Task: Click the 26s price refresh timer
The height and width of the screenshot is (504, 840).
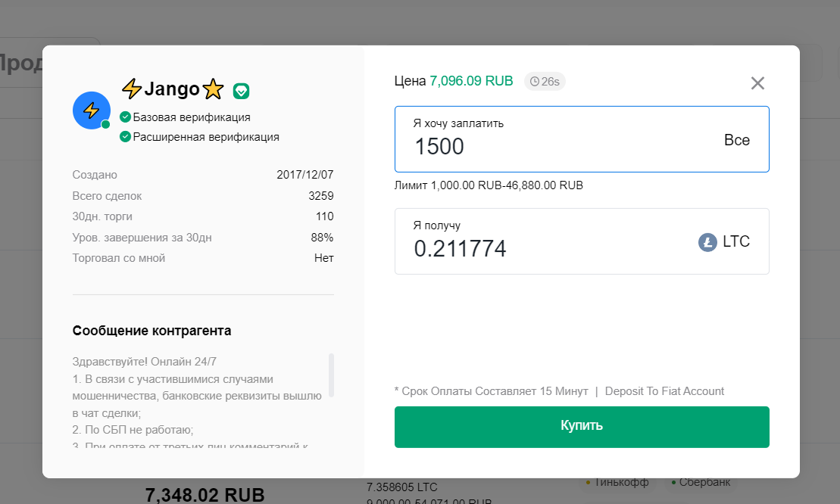Action: coord(545,81)
